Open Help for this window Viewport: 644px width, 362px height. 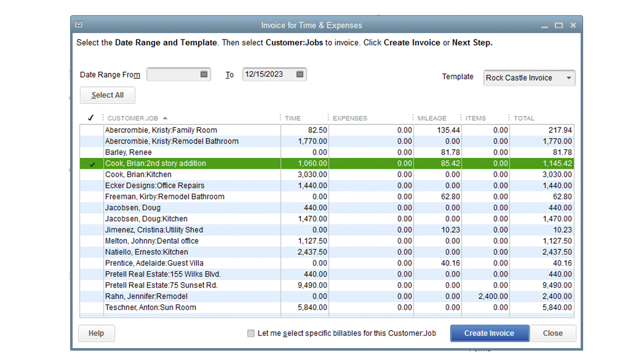pos(96,333)
